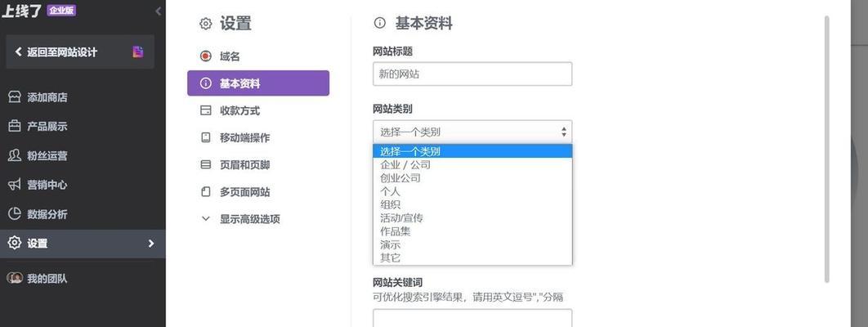The height and width of the screenshot is (327, 868).
Task: Click the 数据分析 pie chart icon
Action: 15,213
